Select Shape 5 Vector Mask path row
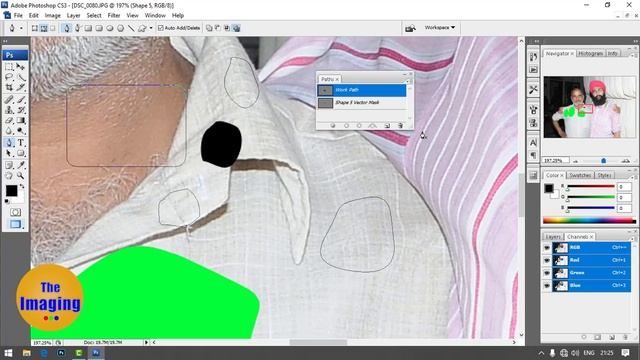 coord(362,103)
